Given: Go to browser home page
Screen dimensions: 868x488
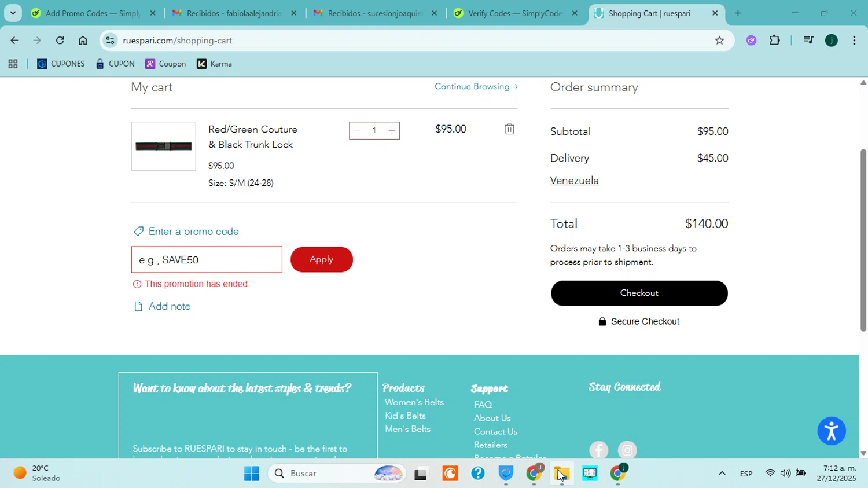Looking at the screenshot, I should [x=83, y=41].
